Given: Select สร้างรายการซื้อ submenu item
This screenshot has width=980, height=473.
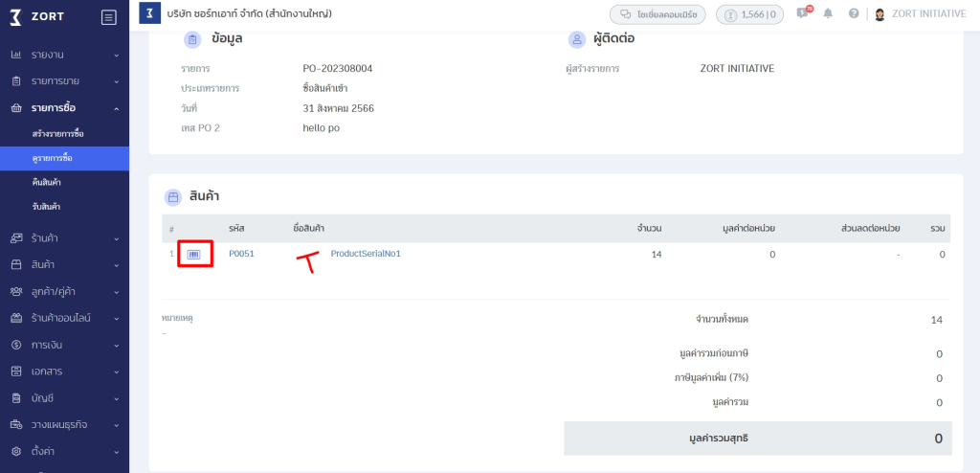Looking at the screenshot, I should tap(57, 133).
